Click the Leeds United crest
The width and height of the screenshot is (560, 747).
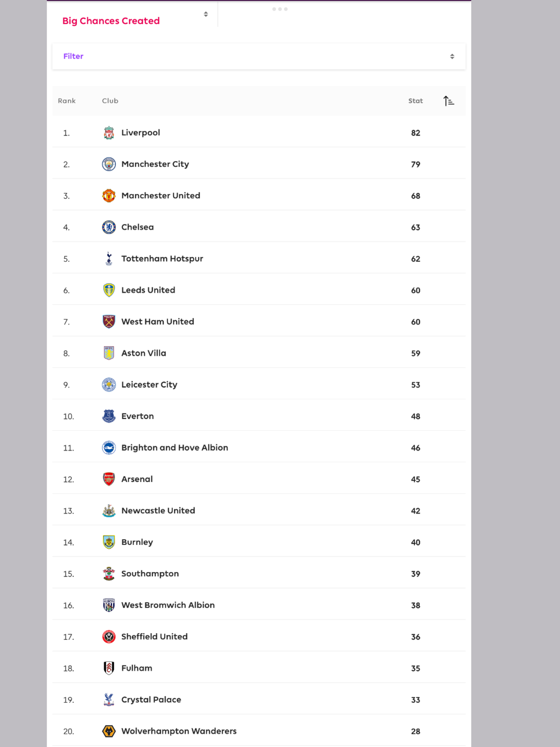[x=109, y=290]
